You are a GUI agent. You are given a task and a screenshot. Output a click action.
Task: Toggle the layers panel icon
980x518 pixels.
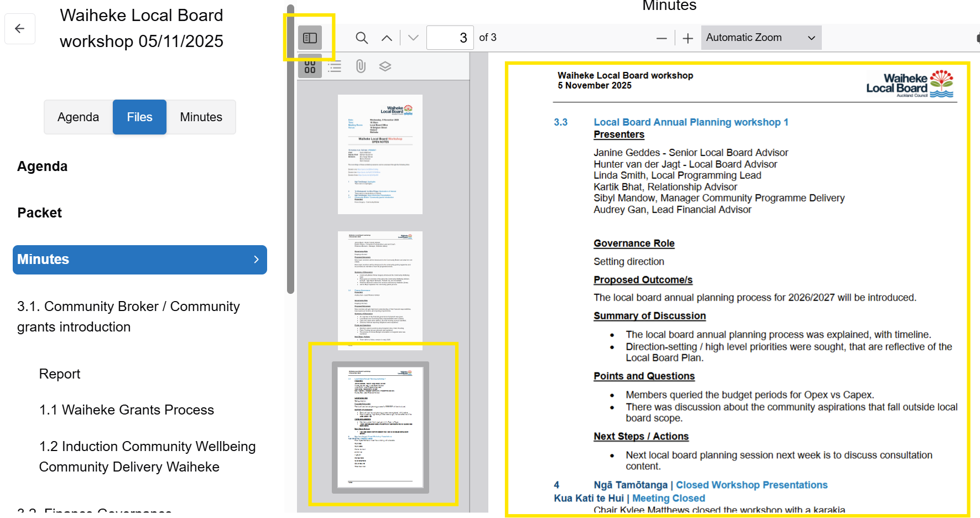tap(385, 66)
